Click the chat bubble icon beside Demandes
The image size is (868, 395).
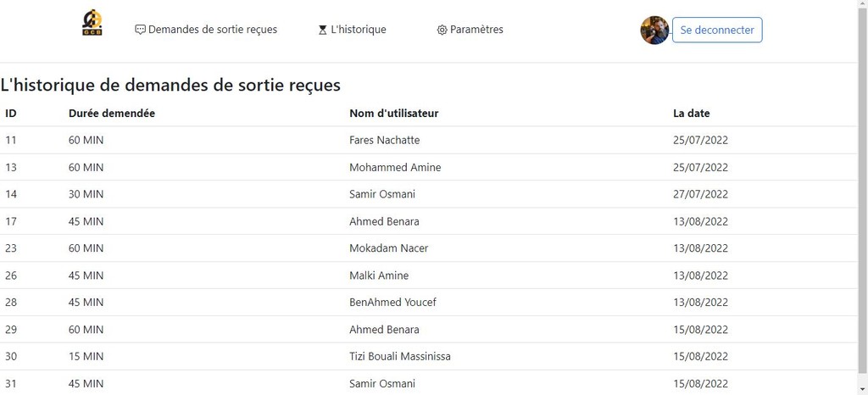141,30
